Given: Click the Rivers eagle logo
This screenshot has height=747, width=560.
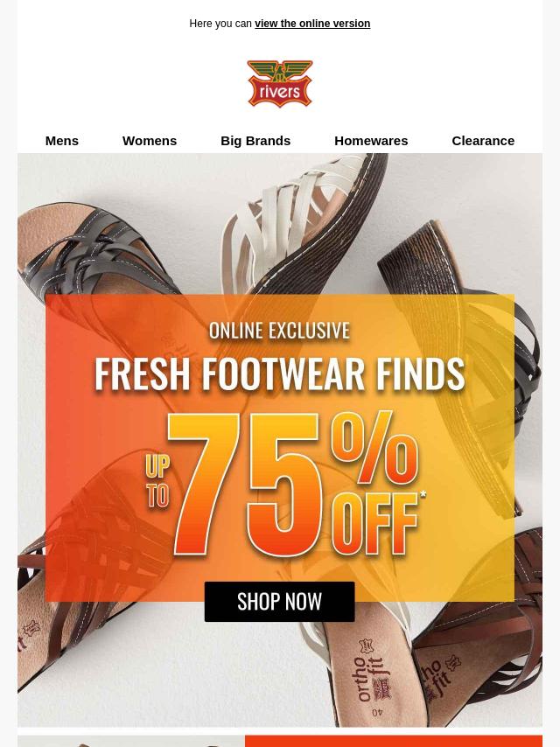Looking at the screenshot, I should [280, 83].
